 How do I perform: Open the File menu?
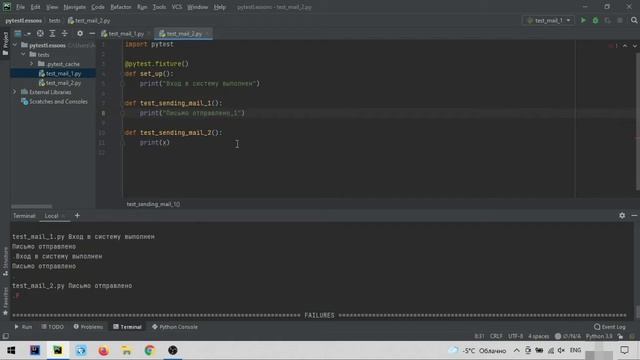pos(20,7)
